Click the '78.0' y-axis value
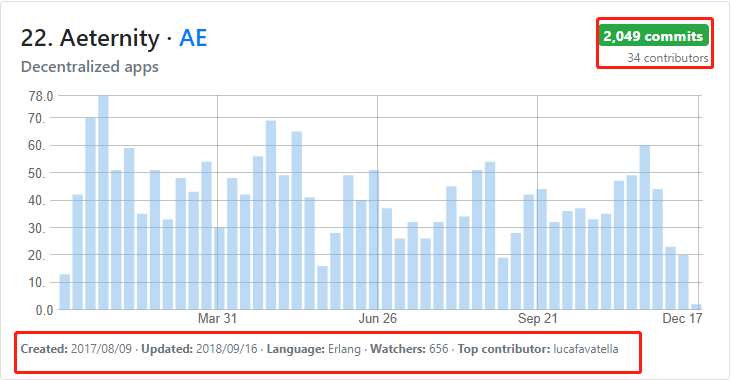Screen dimensions: 731x380 tap(41, 96)
